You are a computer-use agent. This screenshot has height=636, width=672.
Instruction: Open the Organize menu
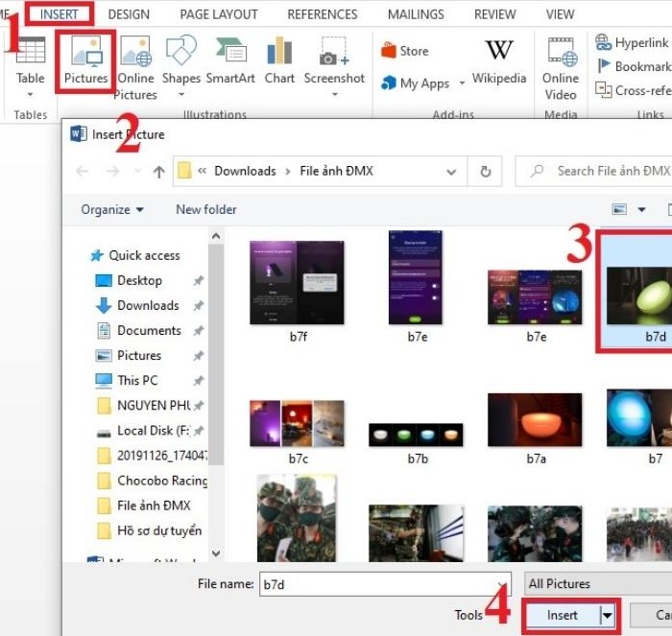[x=112, y=209]
